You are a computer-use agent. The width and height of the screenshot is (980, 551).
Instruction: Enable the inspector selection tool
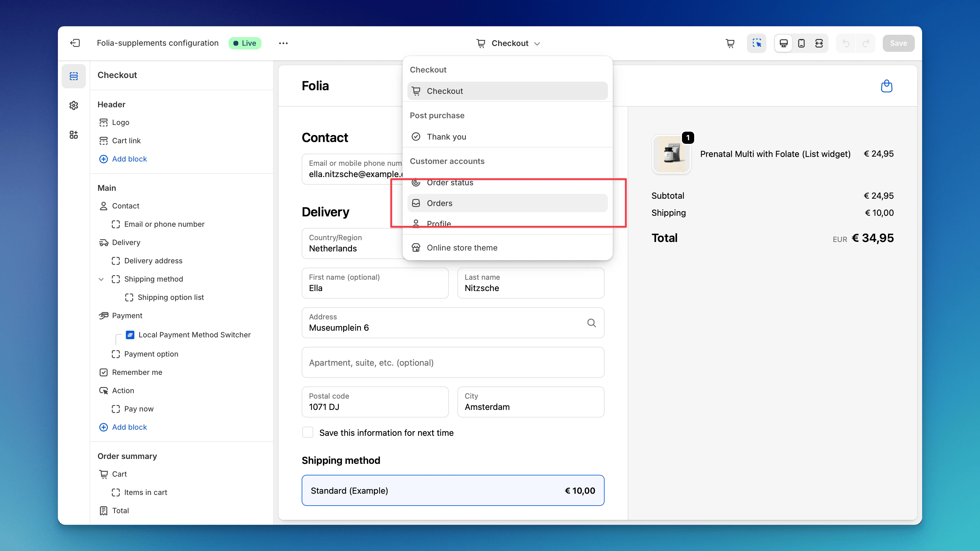click(757, 43)
